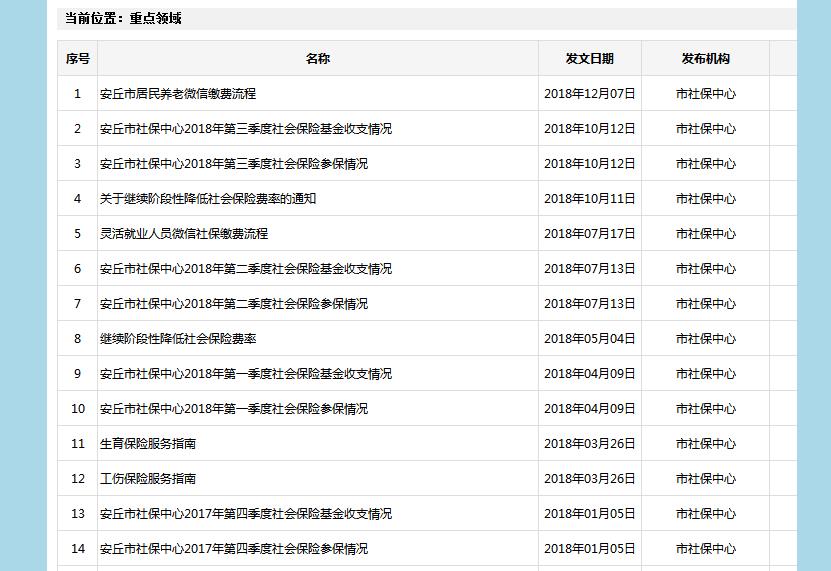Image resolution: width=831 pixels, height=571 pixels.
Task: Select 2018年10月12日 in row 3
Action: (589, 164)
